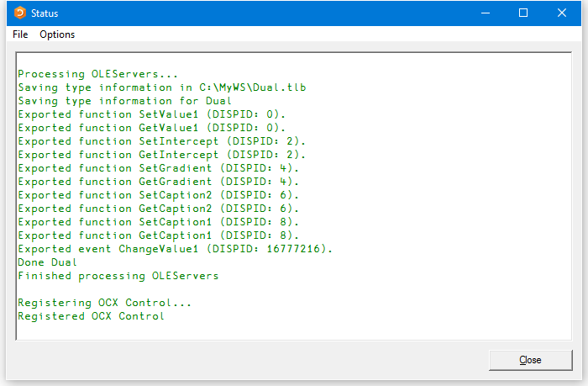Click the 'Finished processing OLEServers' line

(x=118, y=276)
